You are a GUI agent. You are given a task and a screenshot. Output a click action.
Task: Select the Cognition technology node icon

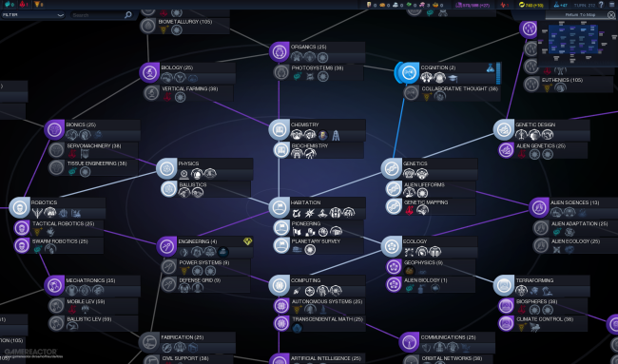[408, 72]
